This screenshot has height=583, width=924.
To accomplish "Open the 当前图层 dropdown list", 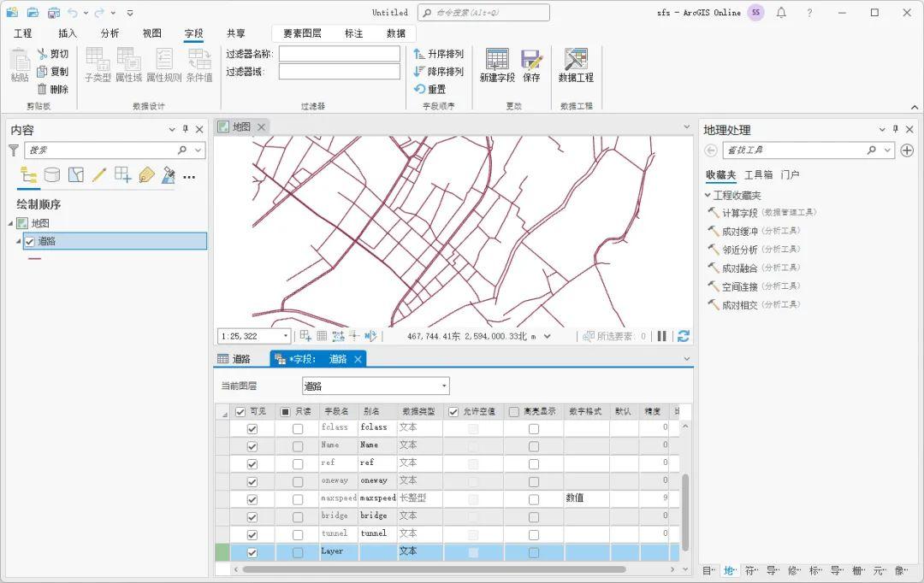I will (x=444, y=385).
